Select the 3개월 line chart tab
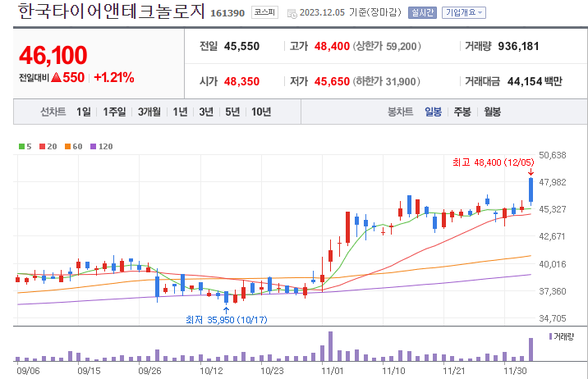This screenshot has height=379, width=588. pos(149,112)
